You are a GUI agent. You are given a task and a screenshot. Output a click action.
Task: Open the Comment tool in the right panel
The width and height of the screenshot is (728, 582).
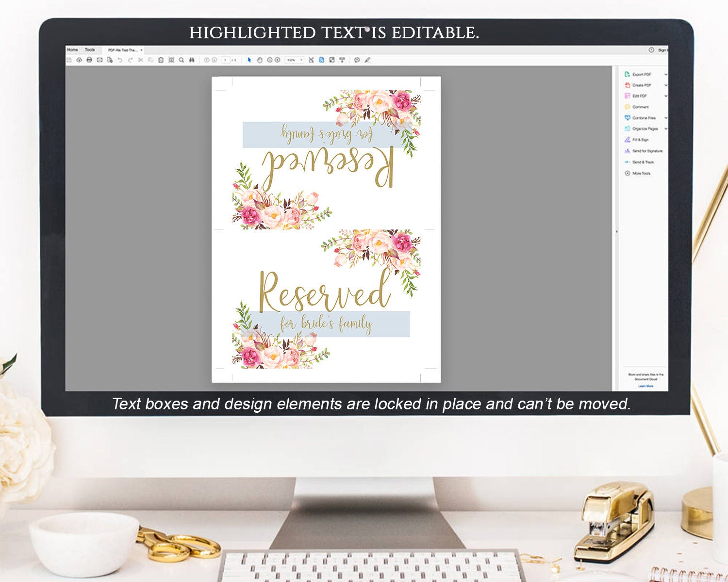pos(641,107)
